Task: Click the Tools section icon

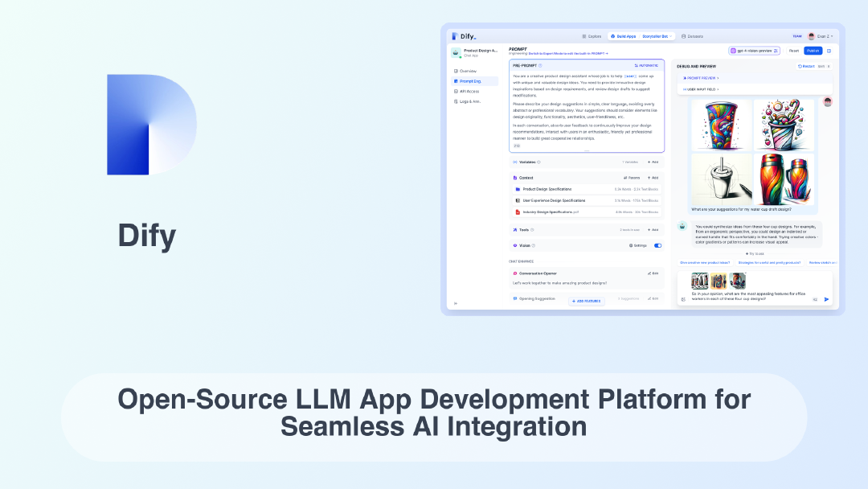Action: [x=515, y=230]
